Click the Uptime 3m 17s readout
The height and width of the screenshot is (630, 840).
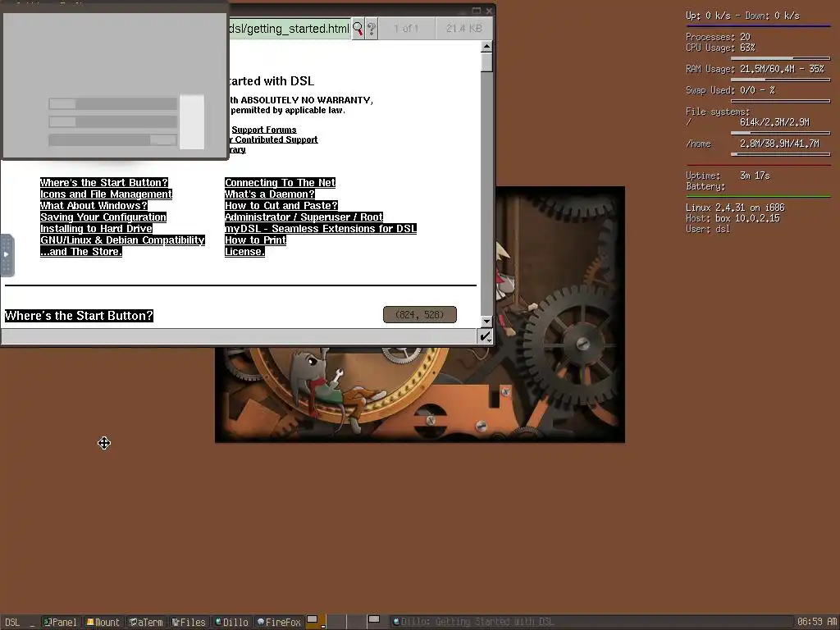coord(728,176)
